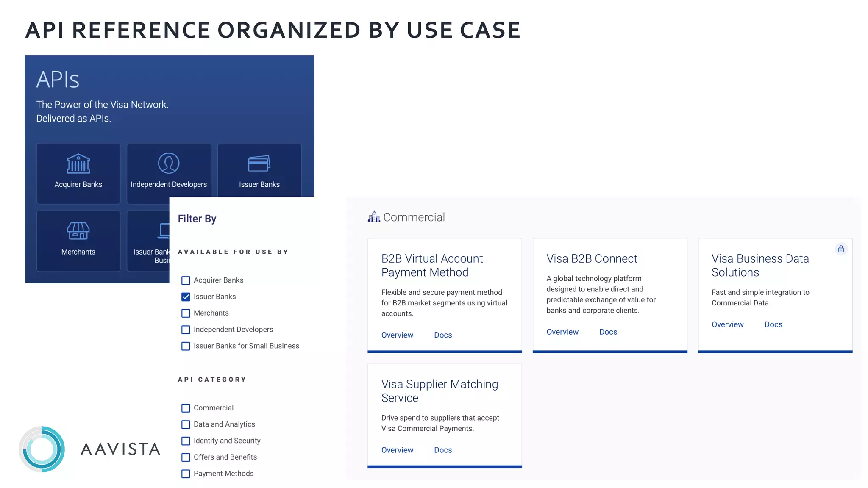This screenshot has height=488, width=868.
Task: Check the Payment Methods checkbox
Action: [x=186, y=474]
